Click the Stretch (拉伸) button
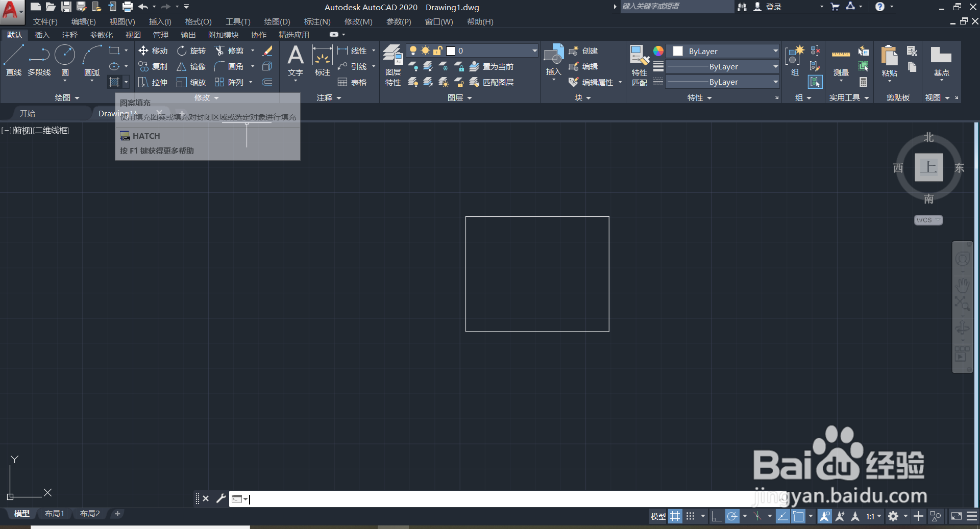 point(153,82)
